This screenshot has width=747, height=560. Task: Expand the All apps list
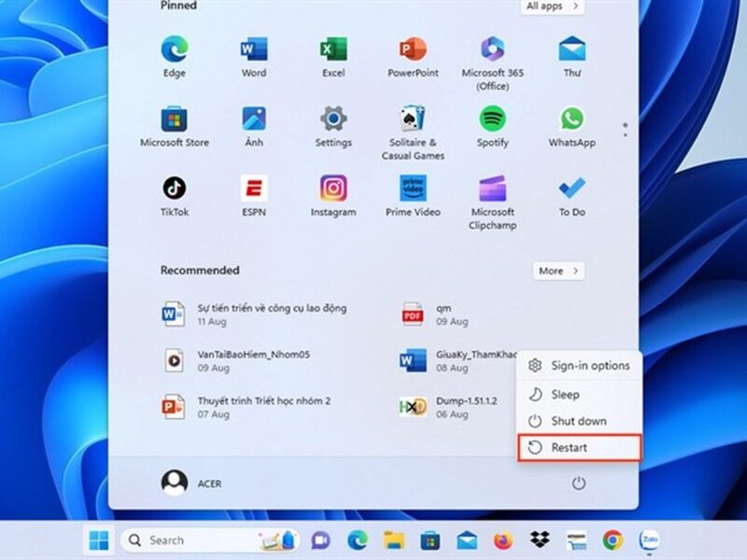coord(552,7)
